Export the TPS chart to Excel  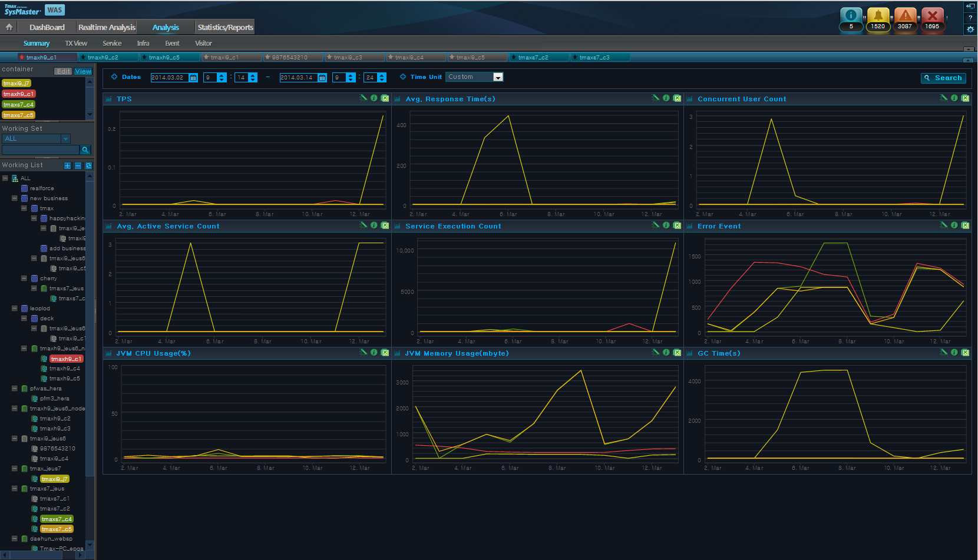(385, 98)
